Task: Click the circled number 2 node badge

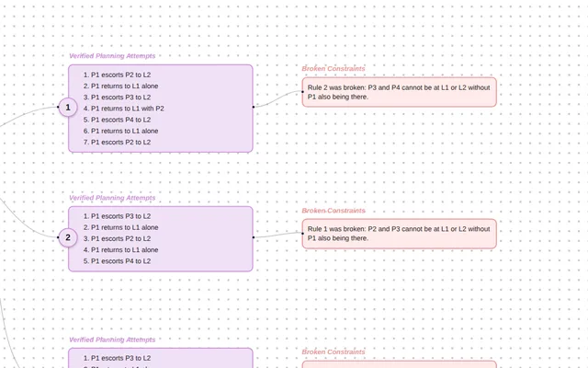Action: coord(68,237)
